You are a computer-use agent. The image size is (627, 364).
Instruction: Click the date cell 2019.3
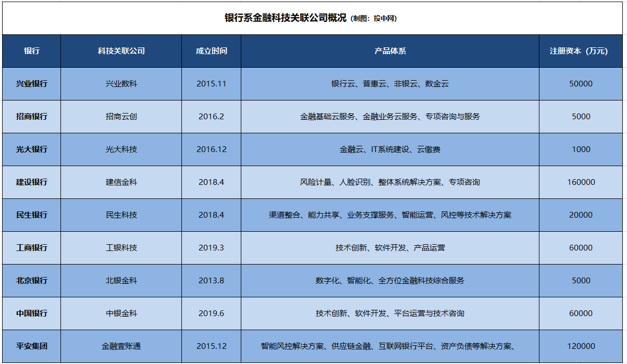click(x=212, y=248)
